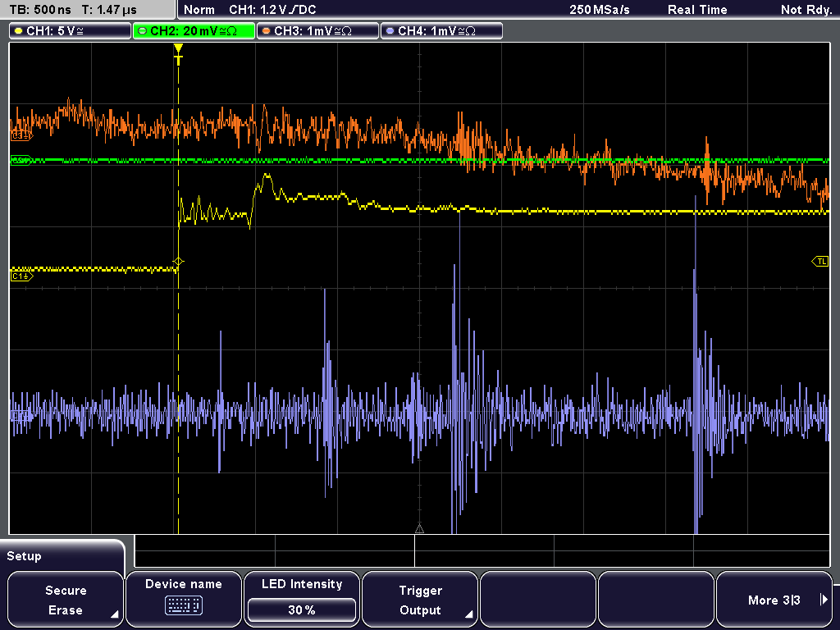Screen dimensions: 840x630
Task: Click the memory overview bar below waveform
Action: (x=482, y=550)
